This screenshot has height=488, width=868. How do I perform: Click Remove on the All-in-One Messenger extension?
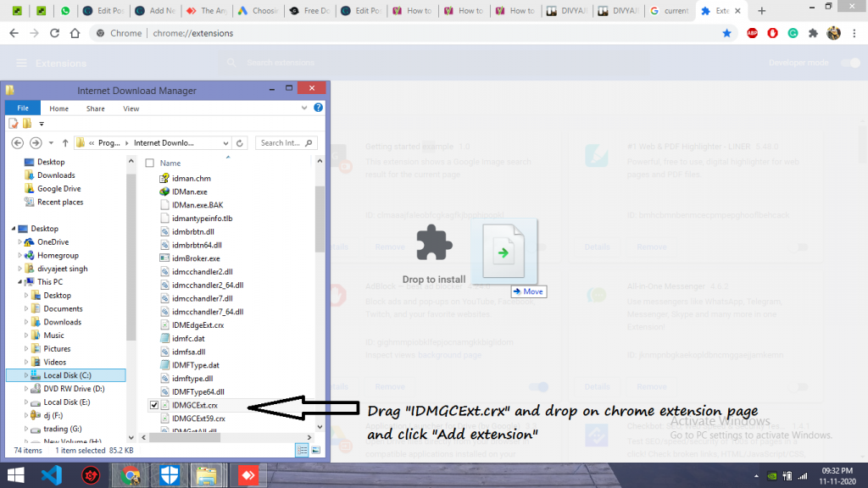[x=652, y=386]
